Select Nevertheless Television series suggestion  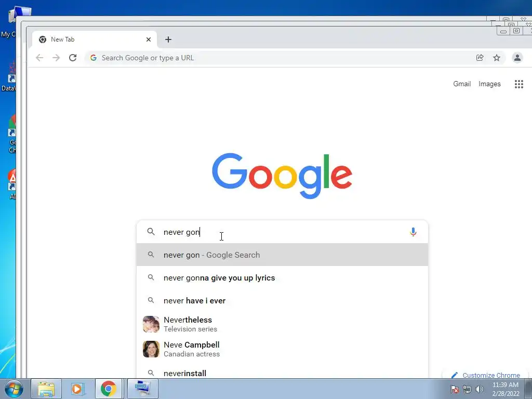point(282,324)
